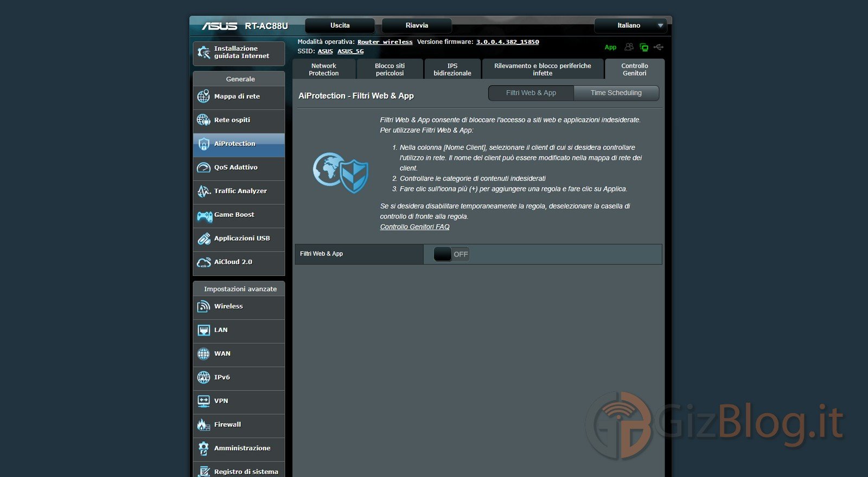The width and height of the screenshot is (868, 477).
Task: Click the ASUS SSID link
Action: coord(325,51)
